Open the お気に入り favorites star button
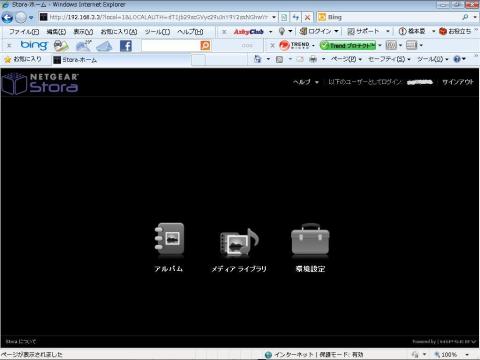Image resolution: width=480 pixels, height=360 pixels. [23, 59]
